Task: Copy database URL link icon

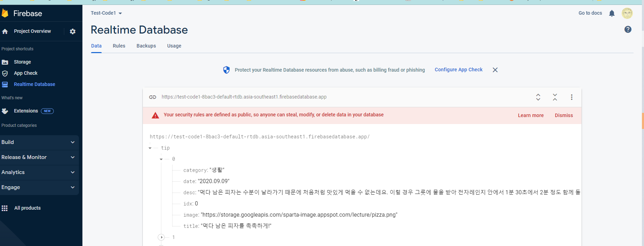Action: 153,97
